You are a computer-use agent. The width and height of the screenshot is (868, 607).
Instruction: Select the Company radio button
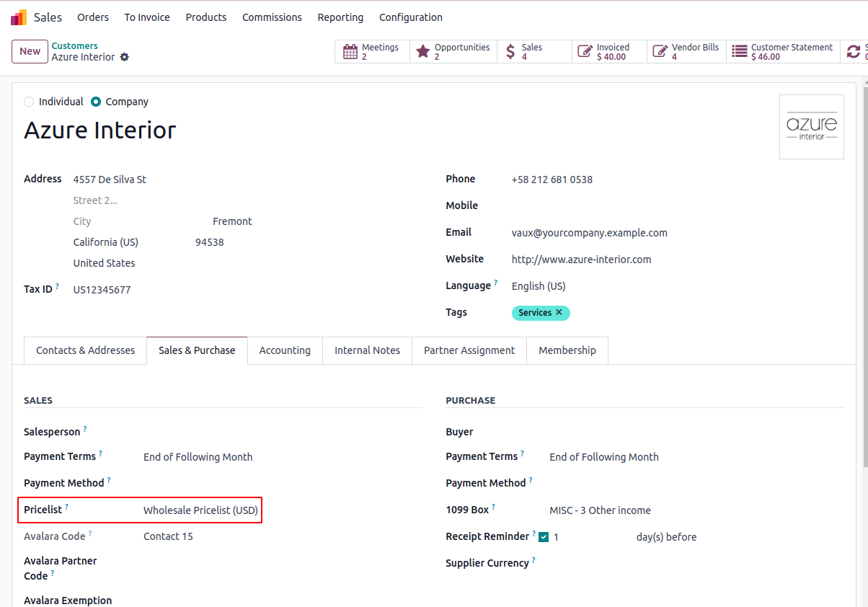tap(96, 102)
